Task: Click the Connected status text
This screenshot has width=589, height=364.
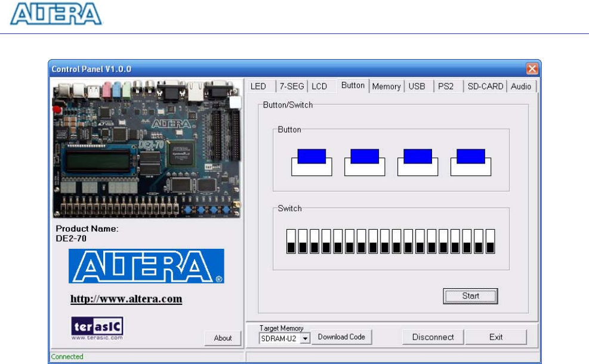Action: click(x=67, y=356)
